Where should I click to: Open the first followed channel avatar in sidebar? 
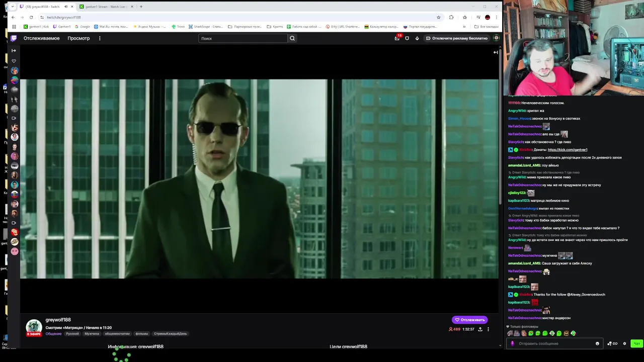click(x=14, y=71)
